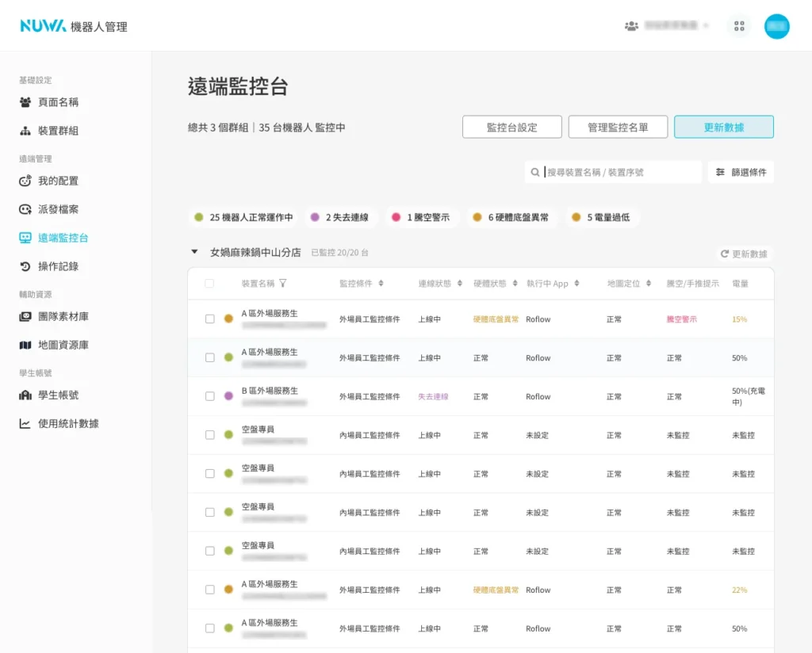Image resolution: width=812 pixels, height=653 pixels.
Task: Open the team selector dropdown in the header
Action: 666,26
